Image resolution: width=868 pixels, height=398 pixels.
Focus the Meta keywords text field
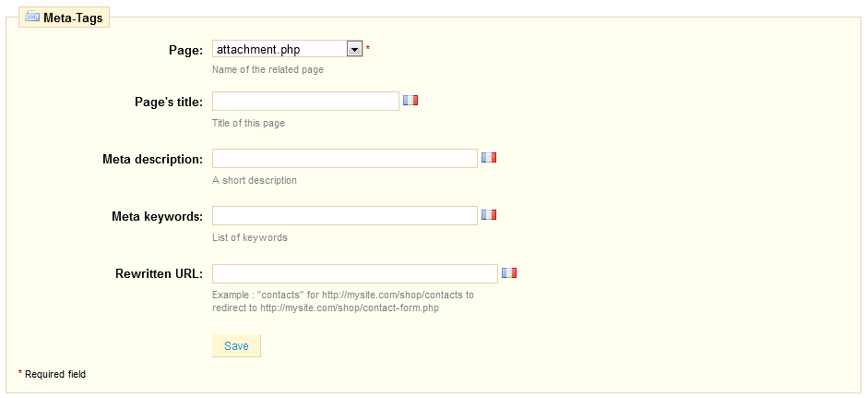pyautogui.click(x=345, y=216)
